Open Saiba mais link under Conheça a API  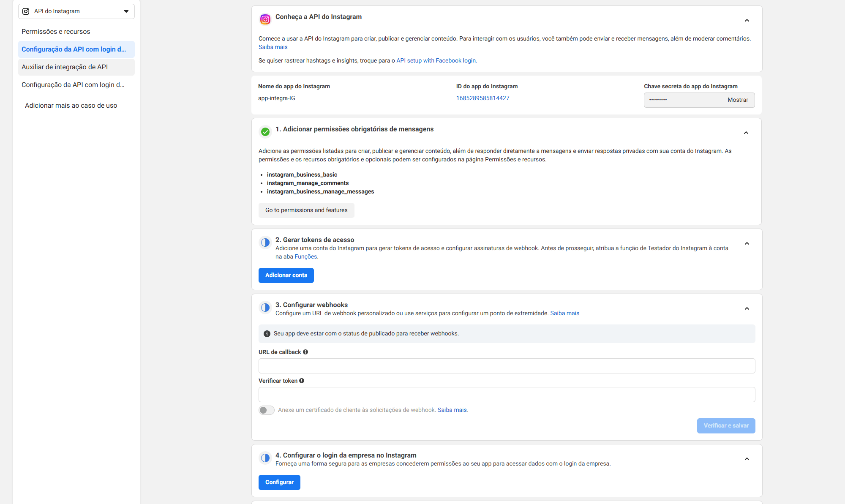click(273, 47)
